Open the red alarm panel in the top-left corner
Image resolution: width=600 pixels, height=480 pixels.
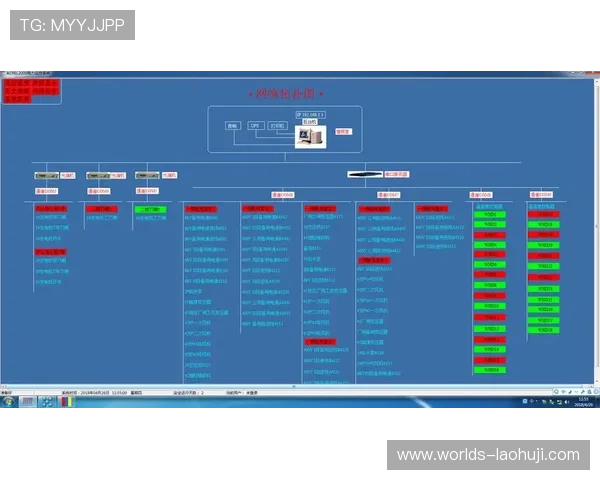click(x=31, y=92)
